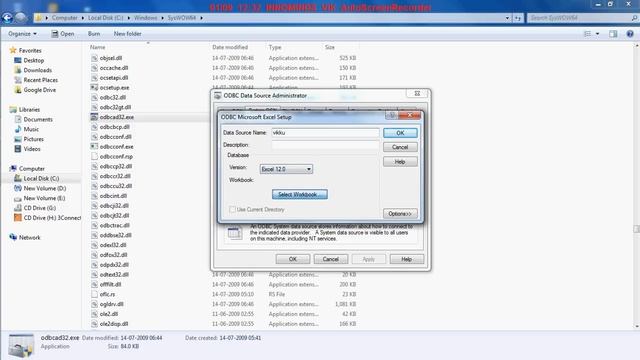Screen dimensions: 640x360
Task: Expand the Computer breadcrumb arrow
Action: (83, 18)
